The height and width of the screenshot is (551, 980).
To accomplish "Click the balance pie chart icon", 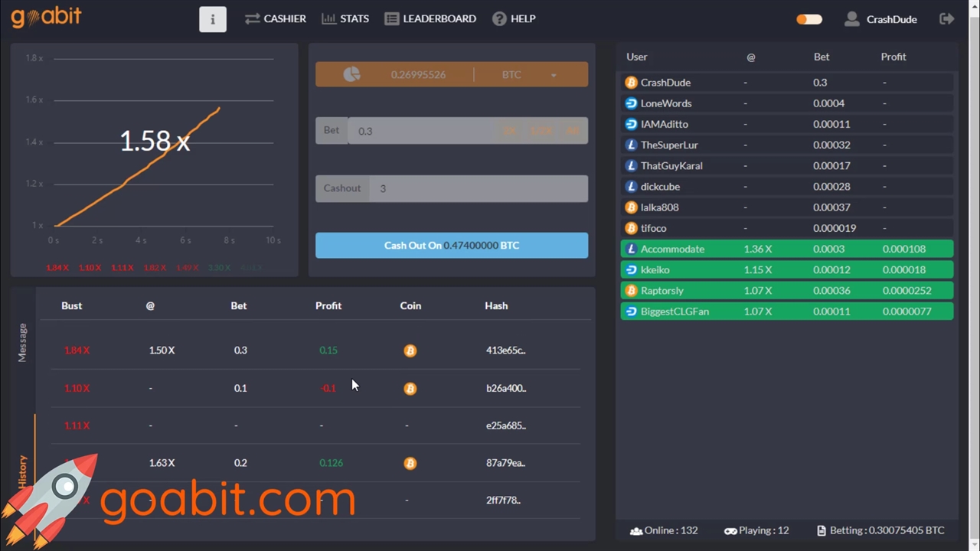I will [x=351, y=74].
